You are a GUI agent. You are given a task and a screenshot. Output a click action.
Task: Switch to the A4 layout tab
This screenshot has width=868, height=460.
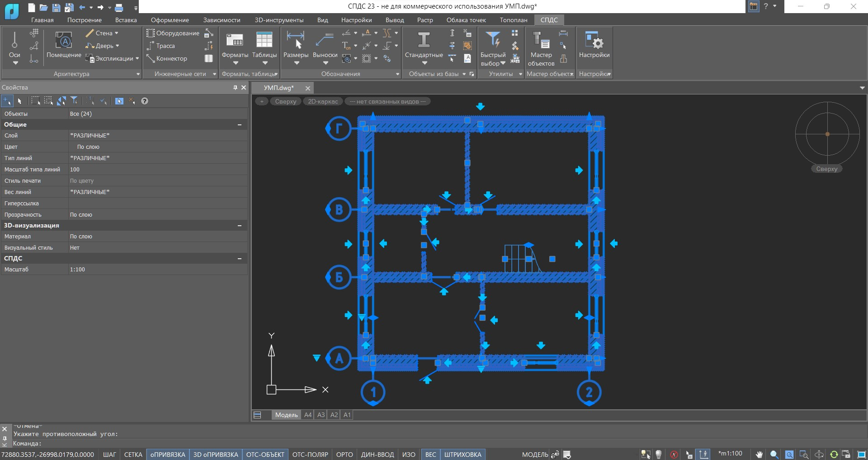click(x=308, y=415)
